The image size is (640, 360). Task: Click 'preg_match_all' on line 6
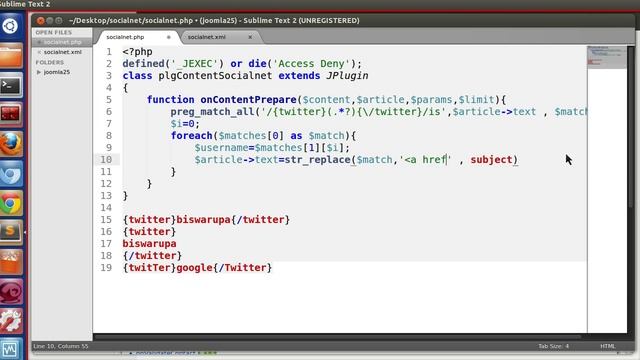tap(212, 112)
